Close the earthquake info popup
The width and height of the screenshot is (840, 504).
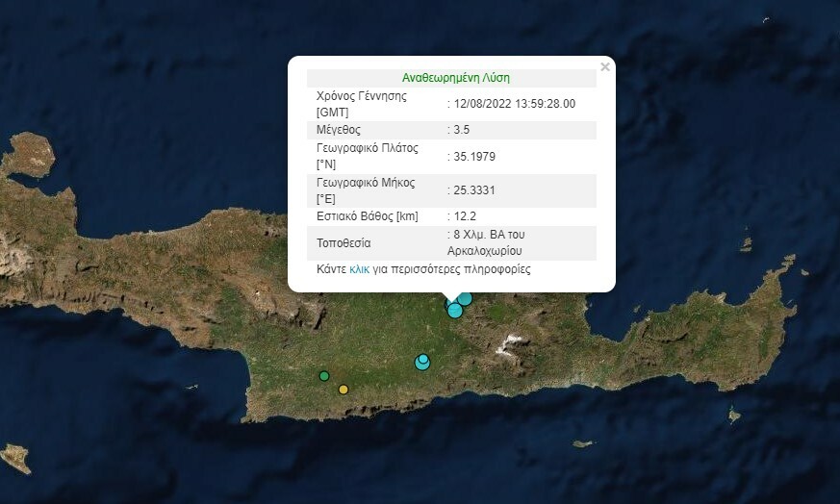[x=605, y=67]
